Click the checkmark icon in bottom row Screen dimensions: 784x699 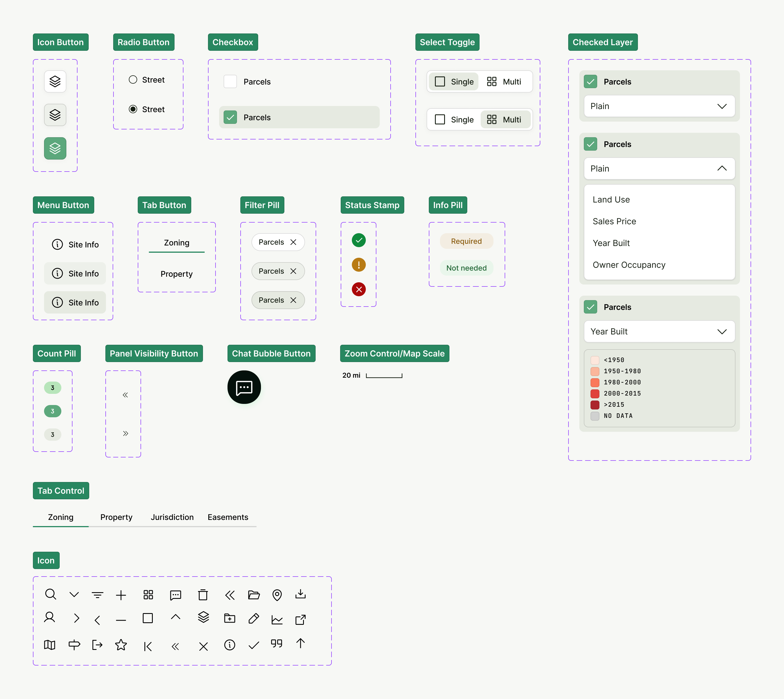254,646
